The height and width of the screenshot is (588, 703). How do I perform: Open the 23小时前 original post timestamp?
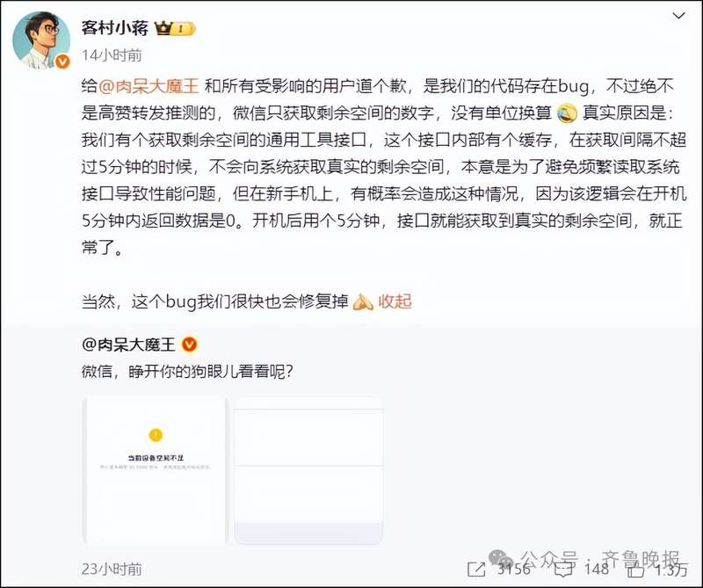pos(112,570)
